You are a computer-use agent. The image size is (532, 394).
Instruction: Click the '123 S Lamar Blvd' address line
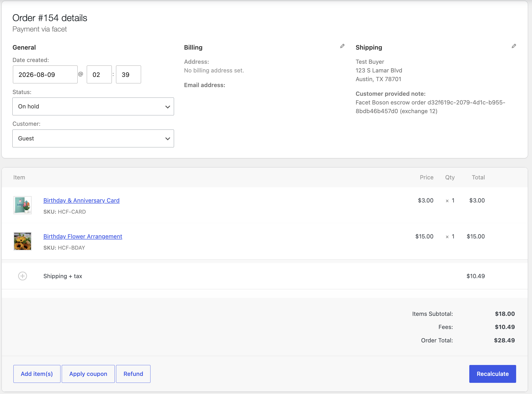click(x=379, y=70)
